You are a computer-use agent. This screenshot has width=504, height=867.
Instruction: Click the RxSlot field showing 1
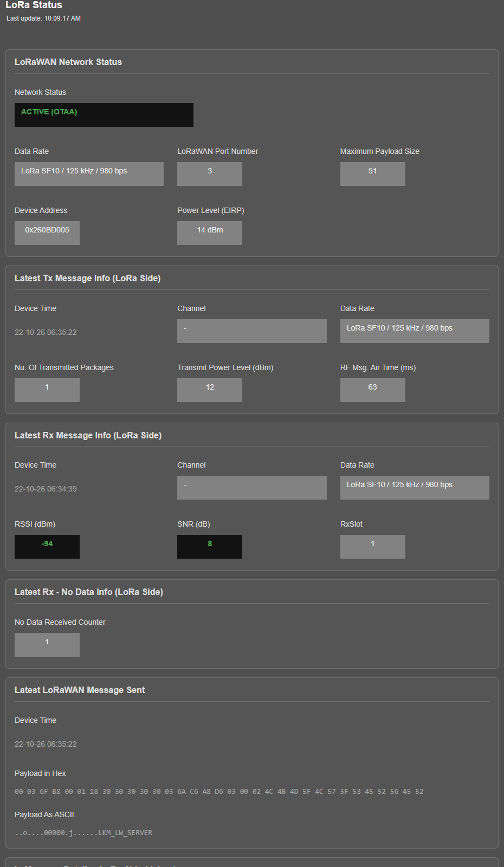tap(373, 547)
